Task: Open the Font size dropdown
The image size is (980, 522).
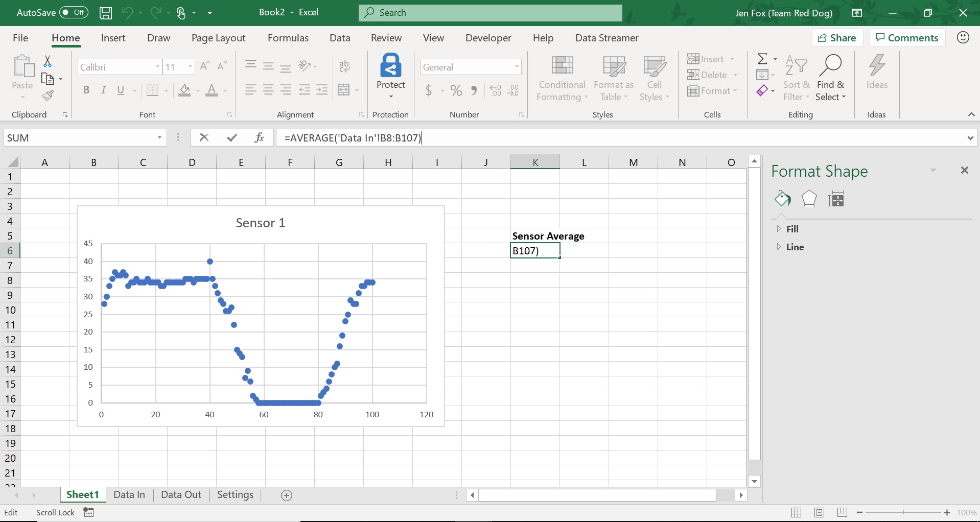Action: 190,67
